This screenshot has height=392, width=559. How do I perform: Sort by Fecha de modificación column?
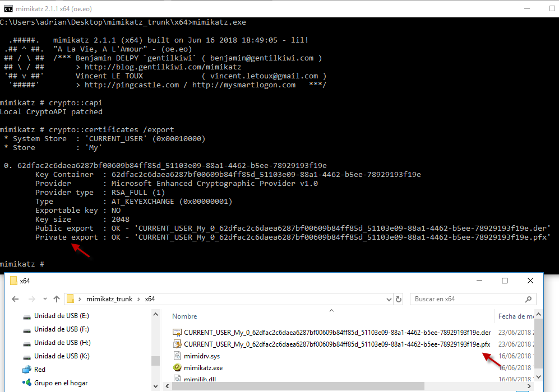515,316
